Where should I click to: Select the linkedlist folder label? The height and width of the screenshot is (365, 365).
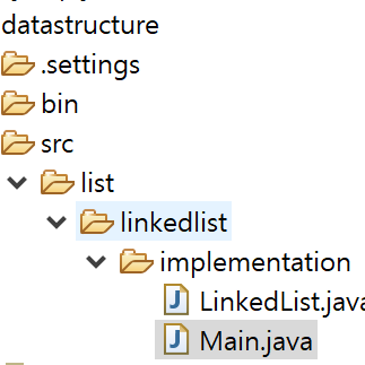(174, 222)
